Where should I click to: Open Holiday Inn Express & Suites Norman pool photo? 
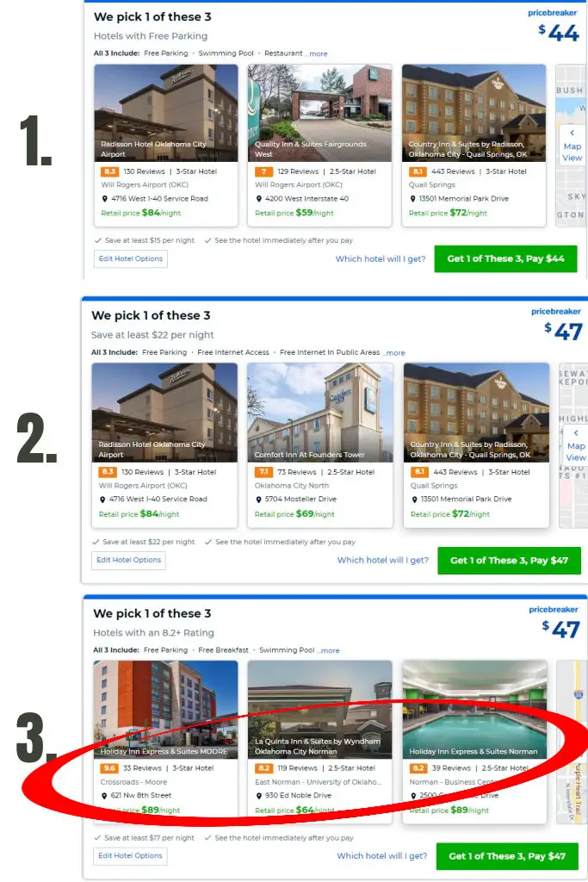pyautogui.click(x=474, y=710)
